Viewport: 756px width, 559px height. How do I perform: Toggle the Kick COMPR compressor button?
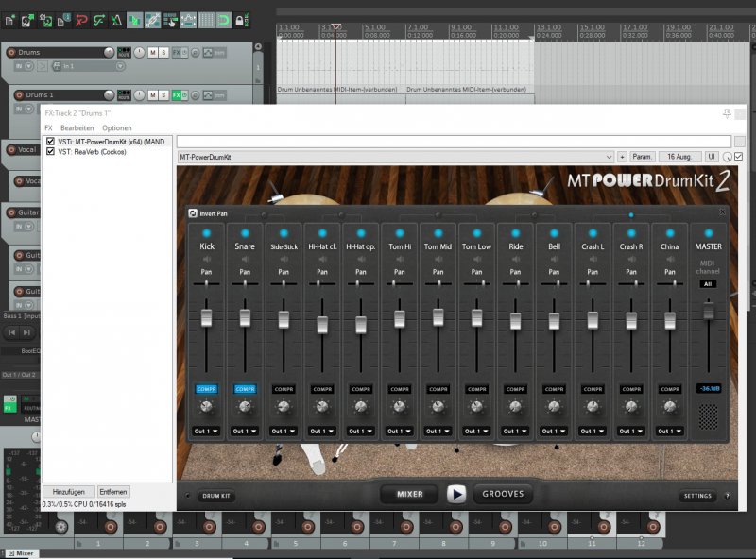[206, 389]
